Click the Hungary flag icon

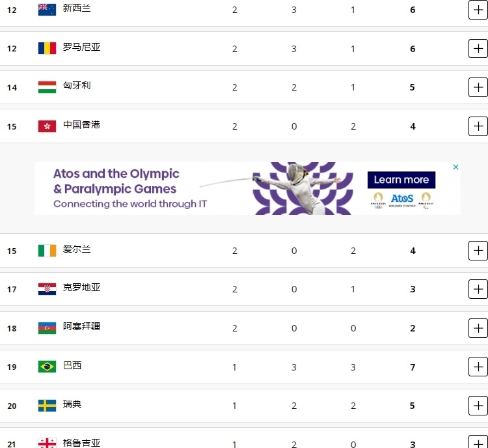(47, 87)
